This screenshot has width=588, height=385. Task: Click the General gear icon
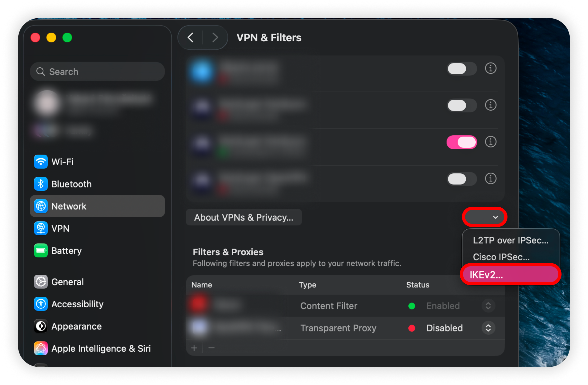(41, 282)
